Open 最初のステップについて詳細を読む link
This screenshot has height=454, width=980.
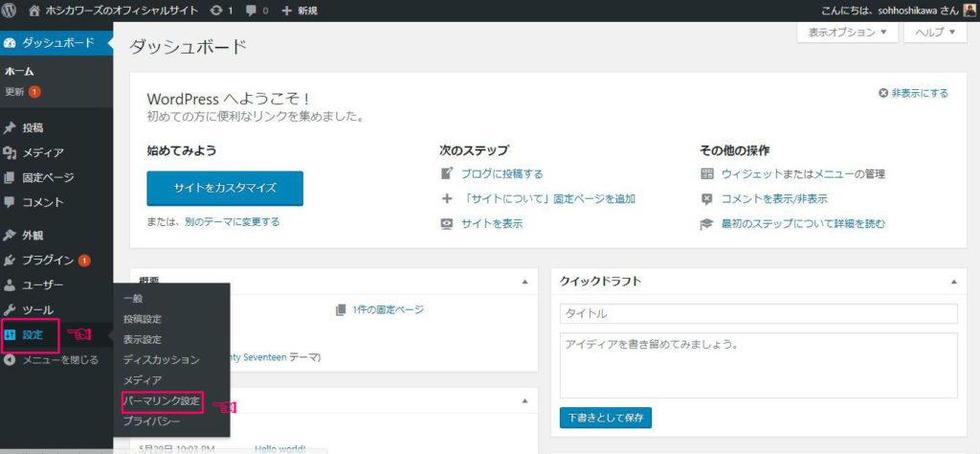pos(803,224)
